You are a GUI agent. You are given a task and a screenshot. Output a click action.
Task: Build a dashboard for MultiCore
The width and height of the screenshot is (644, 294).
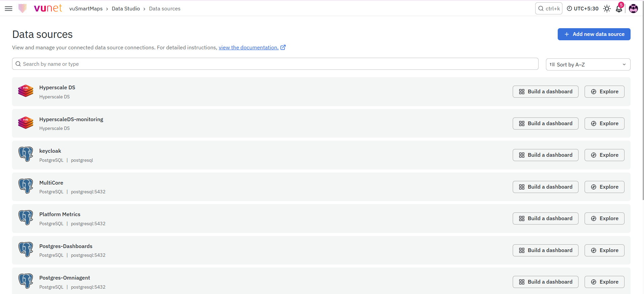[x=546, y=187]
